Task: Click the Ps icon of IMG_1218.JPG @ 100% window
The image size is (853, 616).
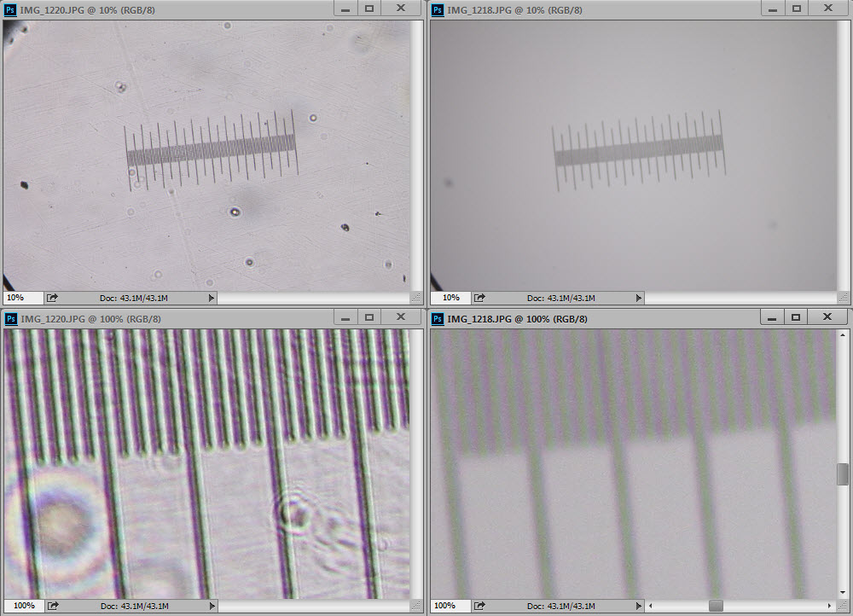Action: pyautogui.click(x=438, y=319)
